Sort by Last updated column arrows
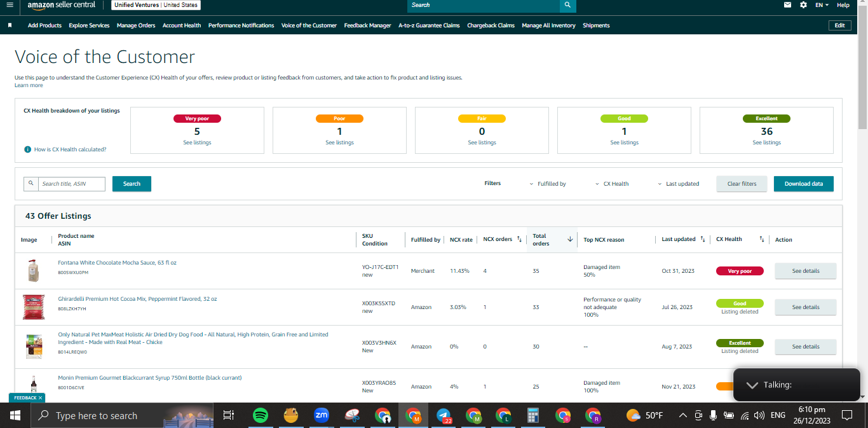The height and width of the screenshot is (428, 868). [702, 239]
